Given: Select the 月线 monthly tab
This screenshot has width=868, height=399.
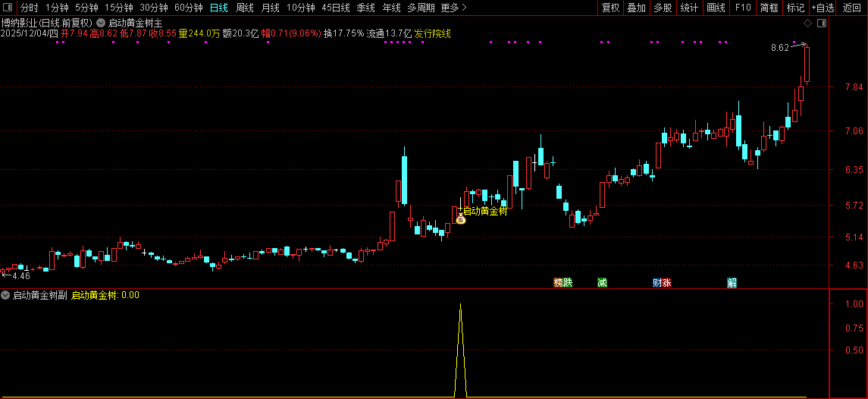Looking at the screenshot, I should pyautogui.click(x=270, y=8).
